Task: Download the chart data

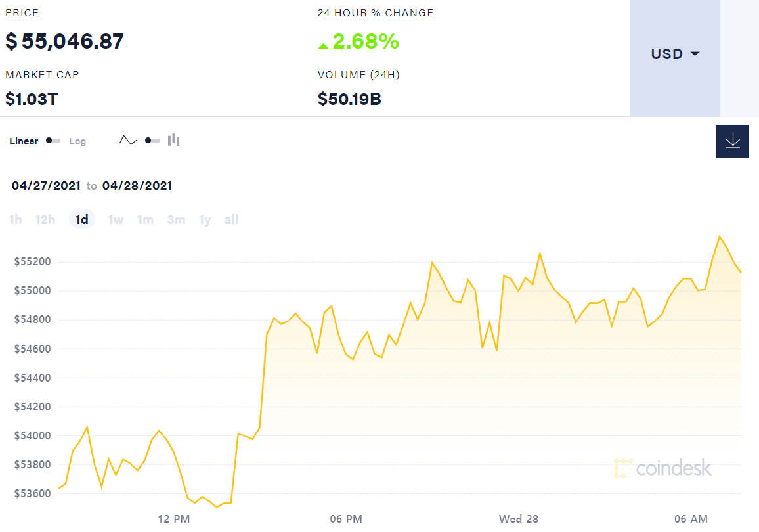Action: coord(732,141)
